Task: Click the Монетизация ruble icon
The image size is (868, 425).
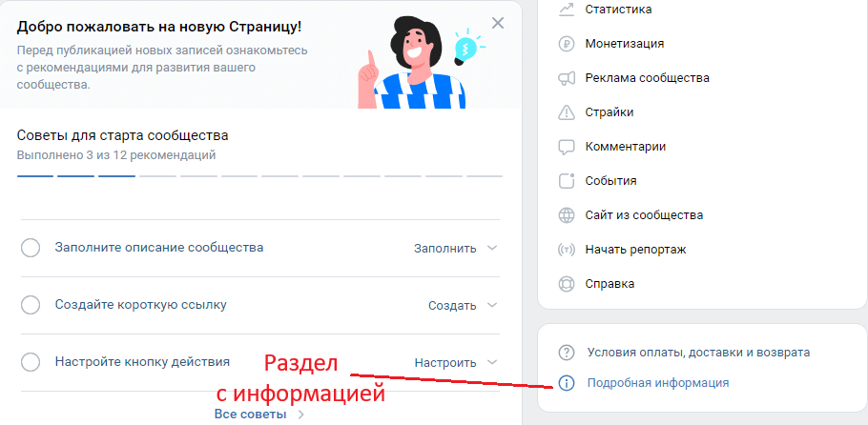Action: click(567, 44)
